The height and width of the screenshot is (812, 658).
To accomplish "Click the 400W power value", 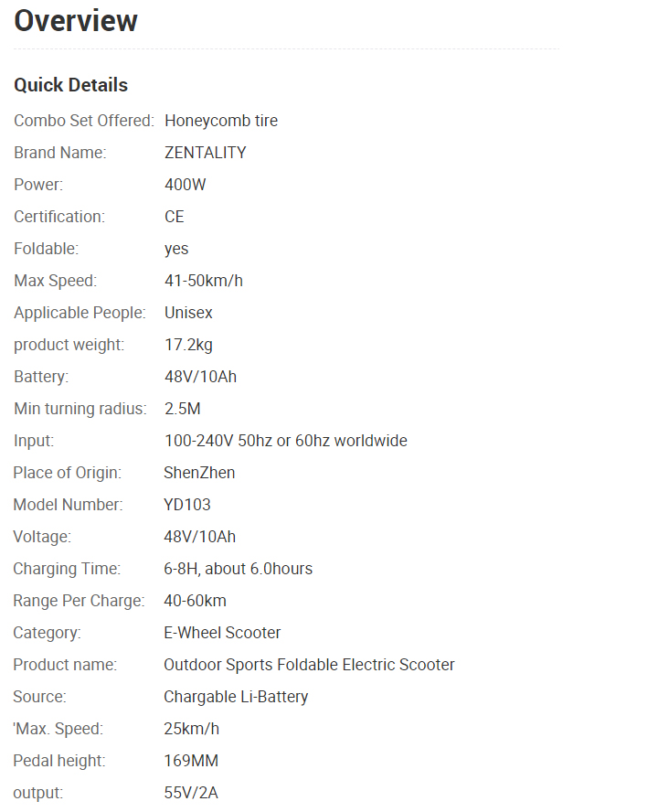I will click(x=186, y=185).
